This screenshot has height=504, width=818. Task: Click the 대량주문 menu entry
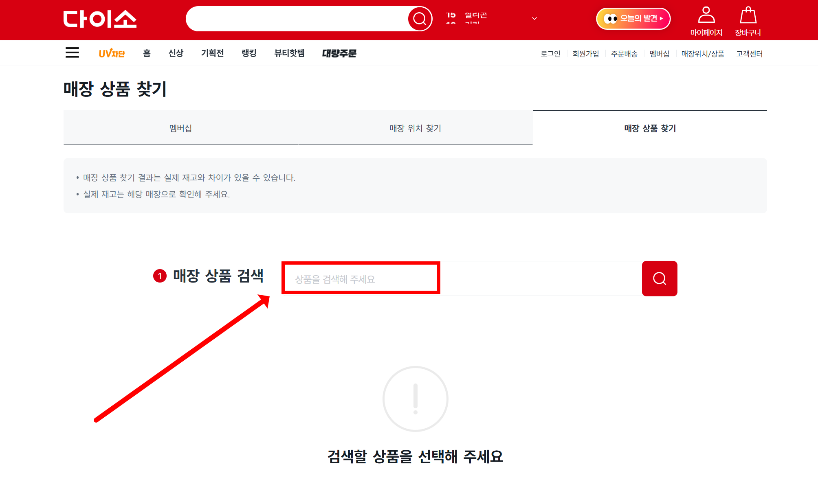[339, 53]
